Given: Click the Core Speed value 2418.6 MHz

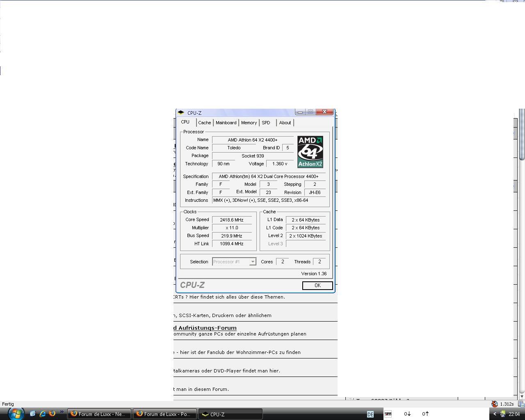Looking at the screenshot, I should [232, 220].
